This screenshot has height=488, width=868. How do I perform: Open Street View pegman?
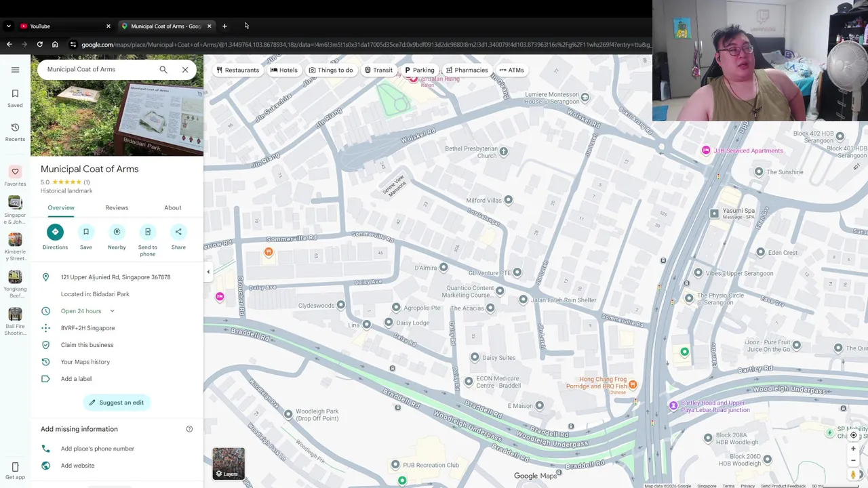coord(854,474)
